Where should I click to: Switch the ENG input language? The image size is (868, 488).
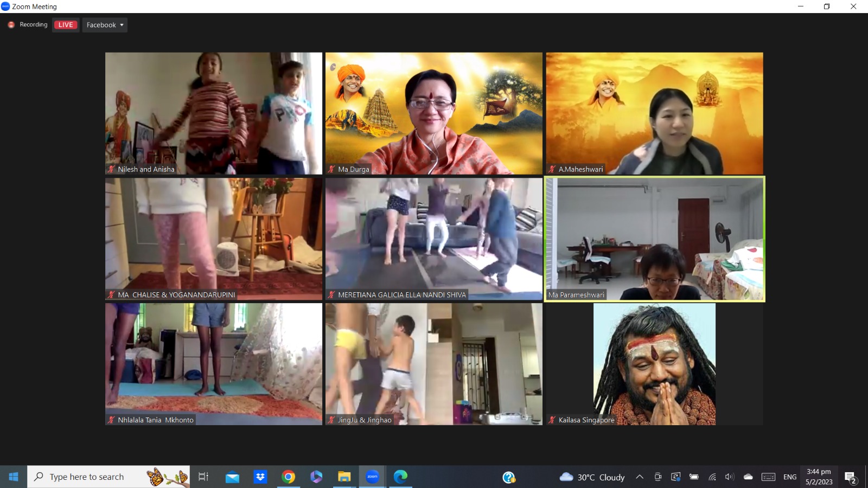click(x=790, y=477)
